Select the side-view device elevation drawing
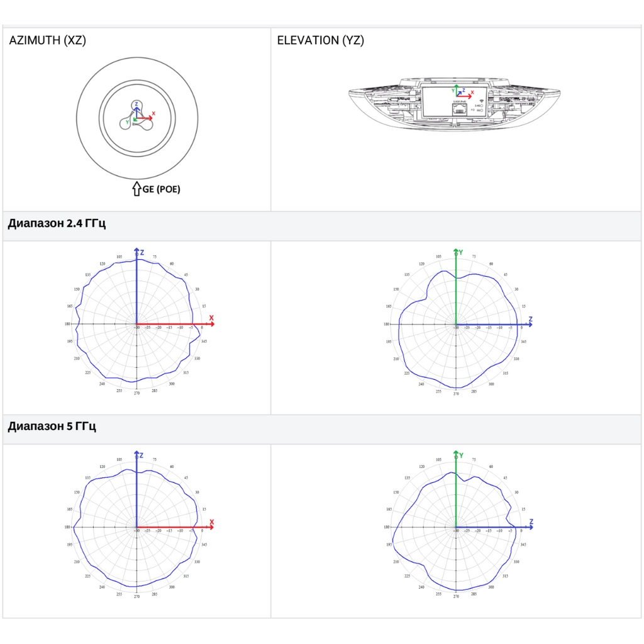 (455, 104)
